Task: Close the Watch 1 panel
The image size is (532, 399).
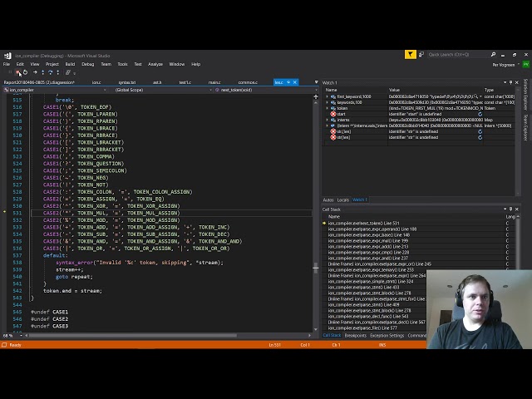Action: [x=517, y=82]
